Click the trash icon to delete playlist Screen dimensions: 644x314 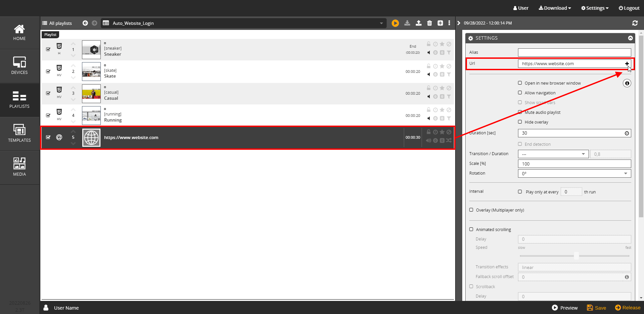click(429, 23)
